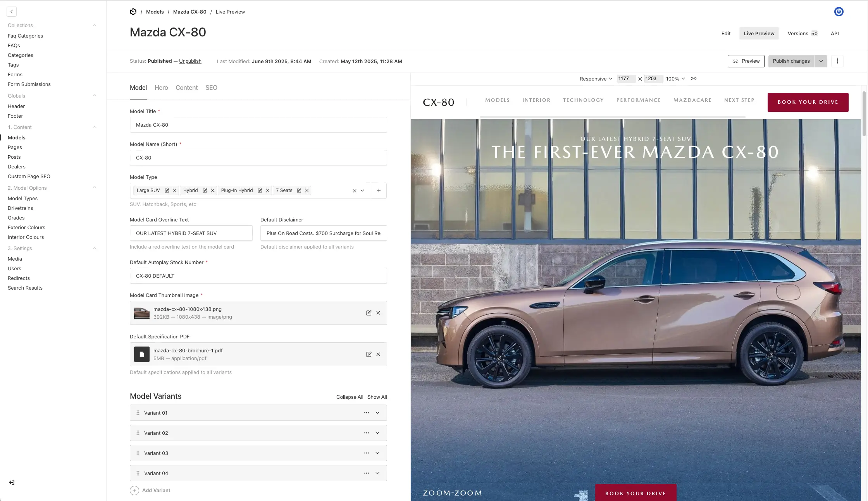Open Variant 01 row actions menu
868x501 pixels.
367,413
